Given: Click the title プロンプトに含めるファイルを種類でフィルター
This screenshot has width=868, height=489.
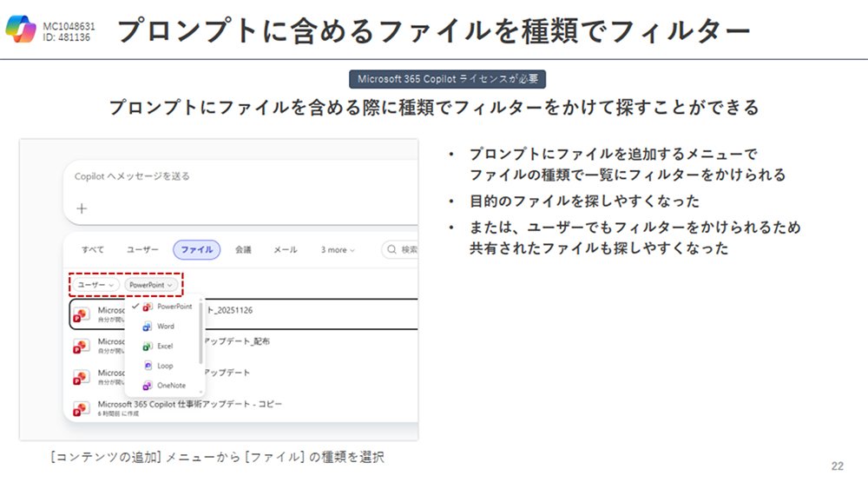Looking at the screenshot, I should click(433, 30).
